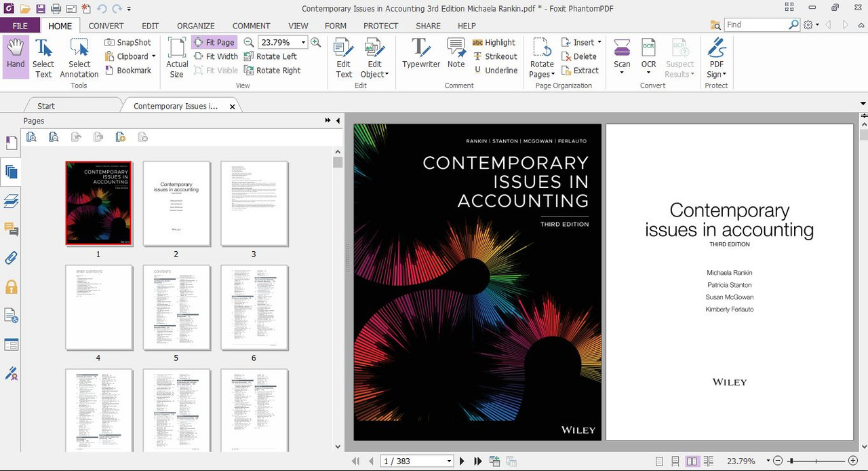
Task: Expand the Insert pages dropdown
Action: click(599, 42)
